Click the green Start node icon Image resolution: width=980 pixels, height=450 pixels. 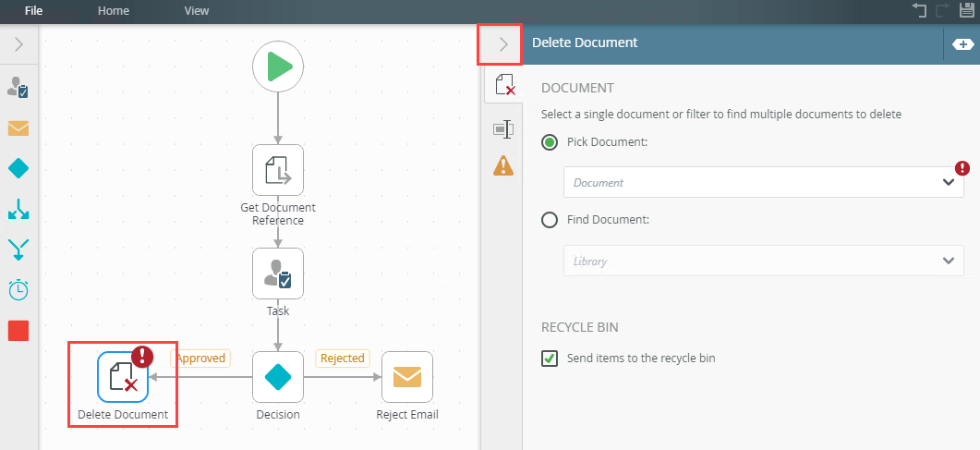pyautogui.click(x=278, y=67)
